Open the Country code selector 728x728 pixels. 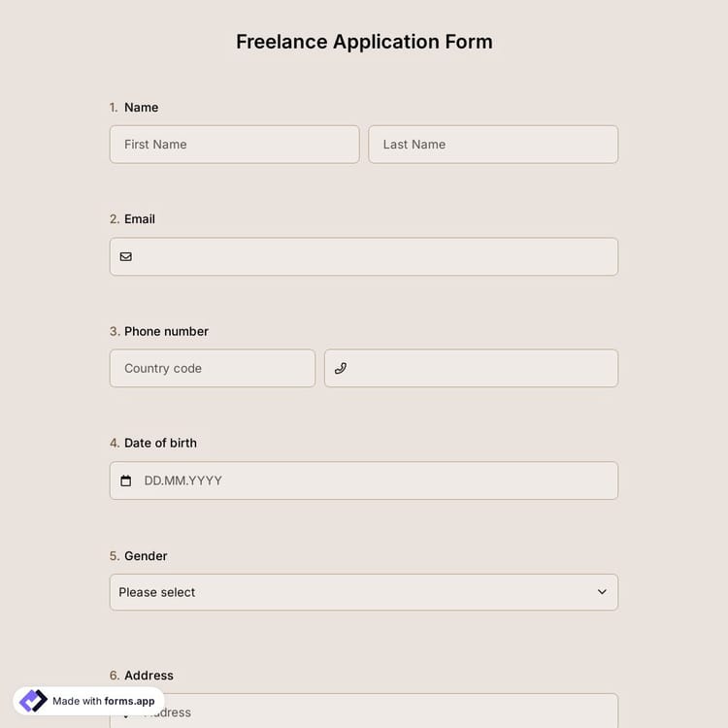click(x=212, y=369)
